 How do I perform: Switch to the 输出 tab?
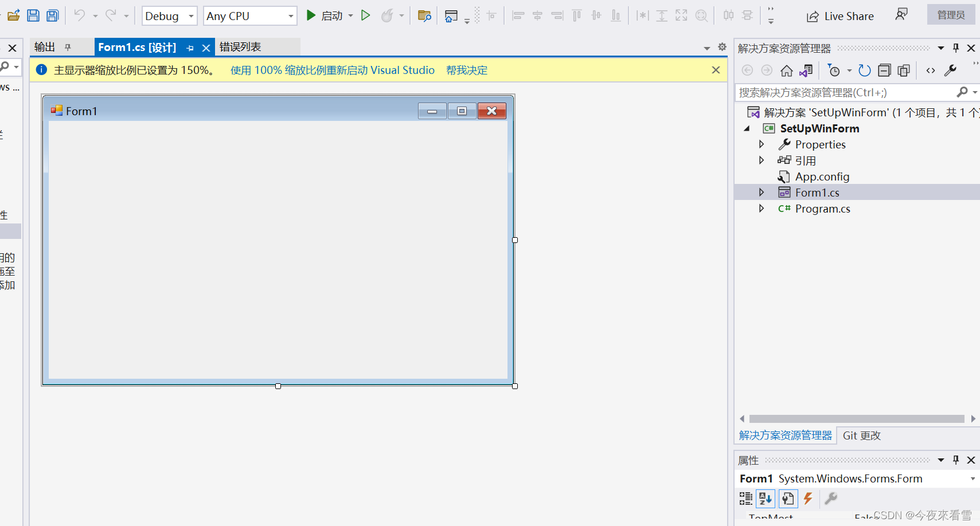pyautogui.click(x=45, y=47)
